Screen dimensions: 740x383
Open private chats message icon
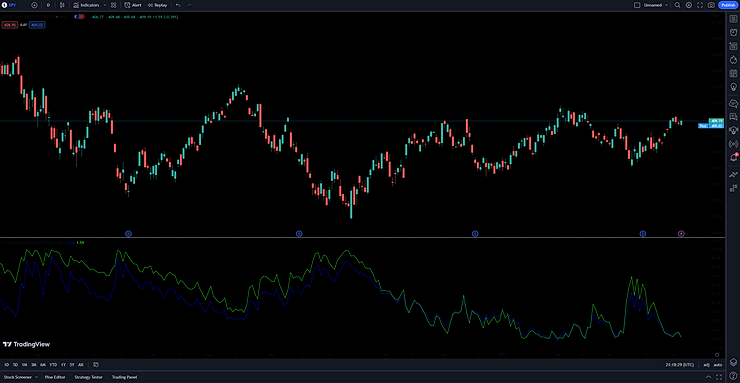pyautogui.click(x=733, y=116)
